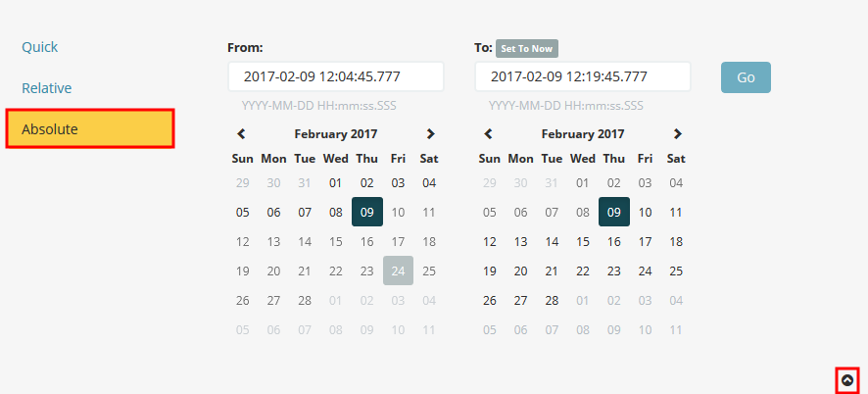
Task: Select day 01 in the From calendar
Action: [335, 183]
